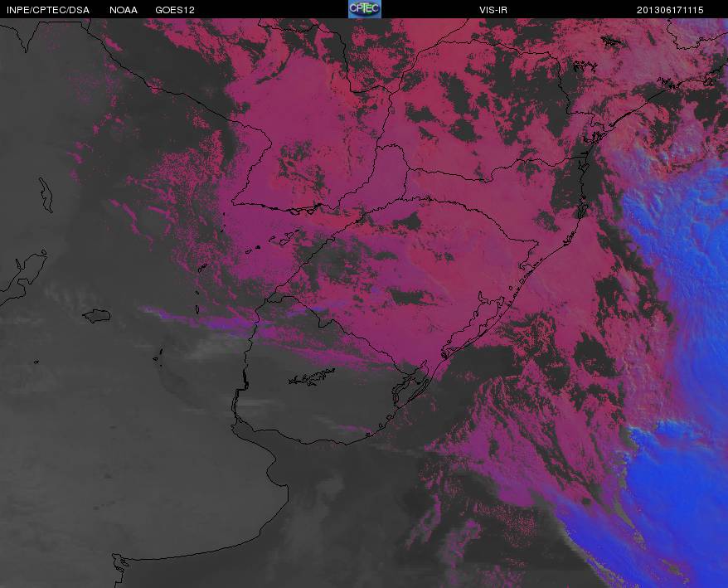Click the 201306171115 timestamp

pos(670,10)
